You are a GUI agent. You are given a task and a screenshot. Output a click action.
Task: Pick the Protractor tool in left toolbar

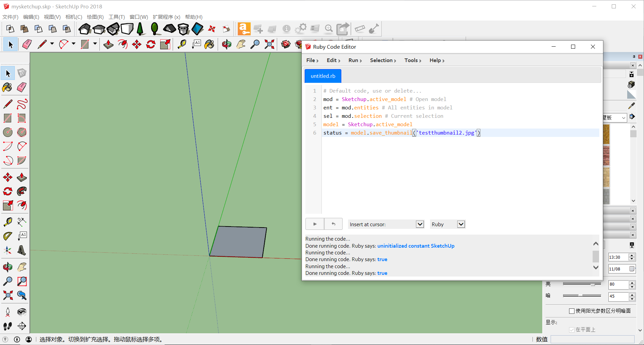tap(8, 236)
